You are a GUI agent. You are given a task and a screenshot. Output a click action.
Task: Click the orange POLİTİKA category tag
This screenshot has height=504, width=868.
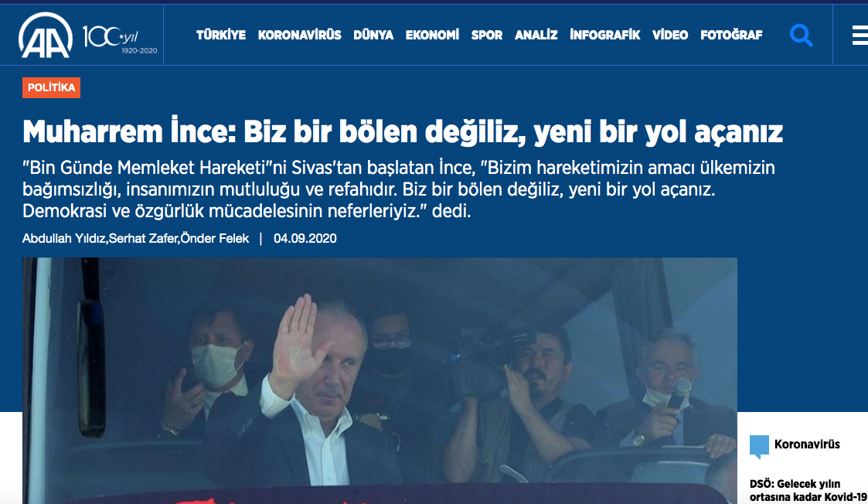coord(52,87)
